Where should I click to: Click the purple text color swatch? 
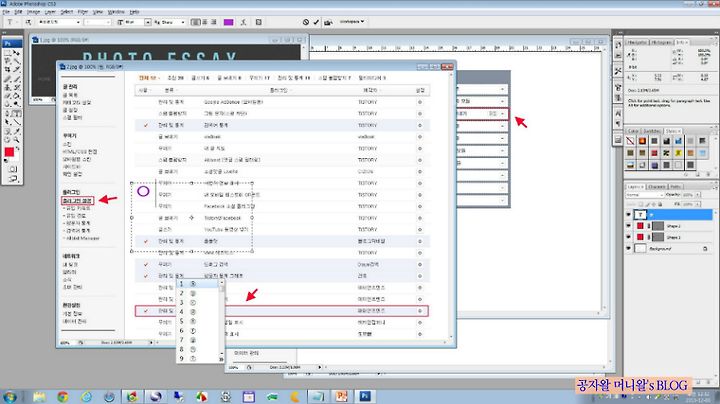pos(228,22)
